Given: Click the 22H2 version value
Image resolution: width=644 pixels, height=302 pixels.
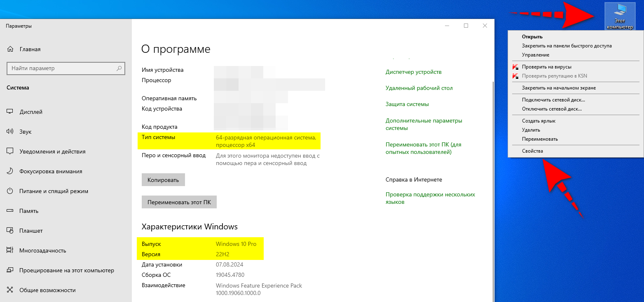Looking at the screenshot, I should pyautogui.click(x=222, y=254).
